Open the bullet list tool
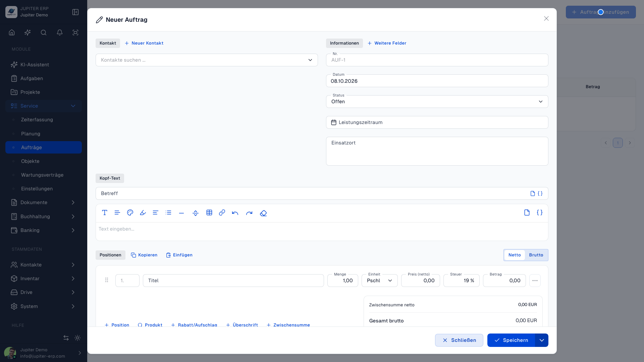The height and width of the screenshot is (362, 644). coord(168,213)
